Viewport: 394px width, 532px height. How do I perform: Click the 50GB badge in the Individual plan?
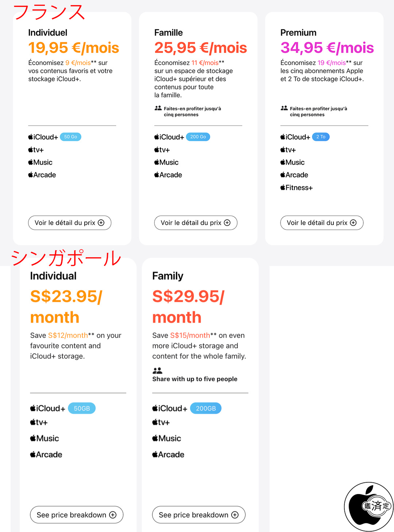click(82, 408)
